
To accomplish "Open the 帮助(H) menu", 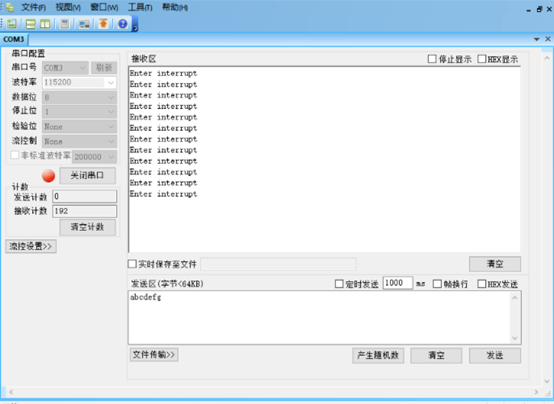I will click(175, 7).
